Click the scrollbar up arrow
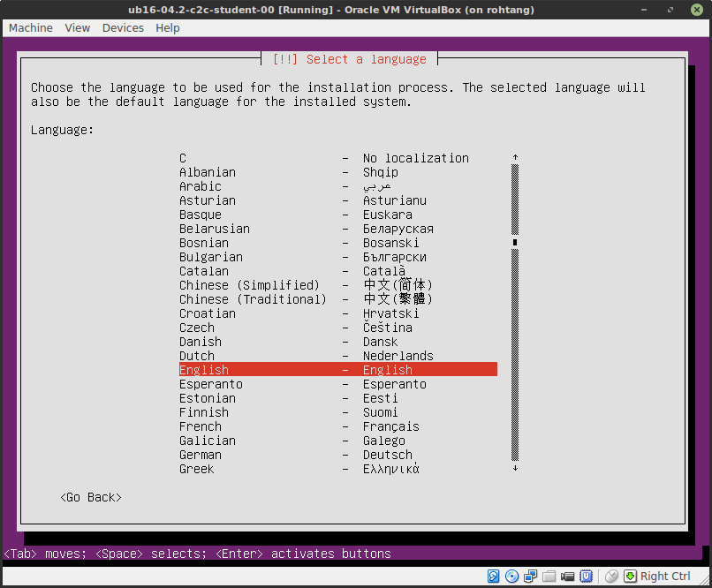The height and width of the screenshot is (588, 712). pos(514,155)
